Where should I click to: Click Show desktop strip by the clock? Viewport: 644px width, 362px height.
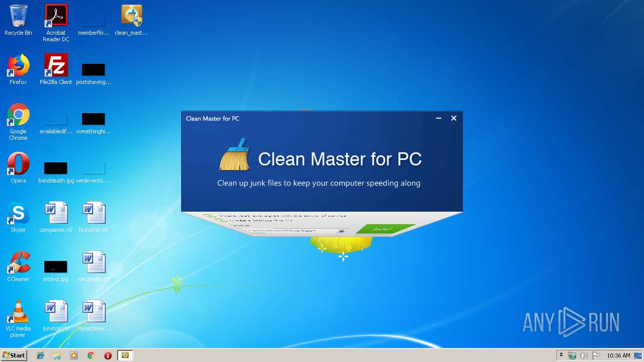(638, 355)
